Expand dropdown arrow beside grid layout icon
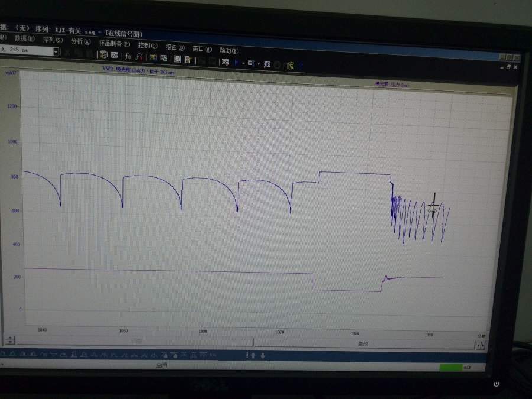 pos(259,64)
